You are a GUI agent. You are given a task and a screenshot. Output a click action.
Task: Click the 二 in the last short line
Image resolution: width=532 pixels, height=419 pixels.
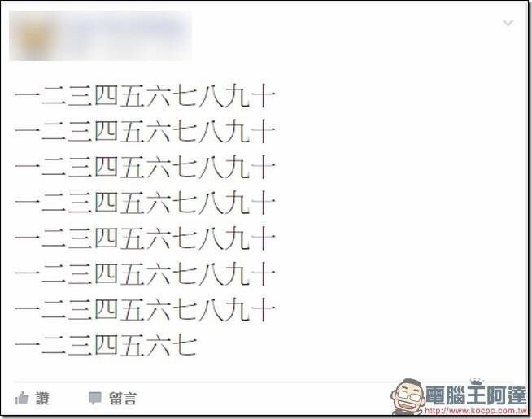coord(54,346)
